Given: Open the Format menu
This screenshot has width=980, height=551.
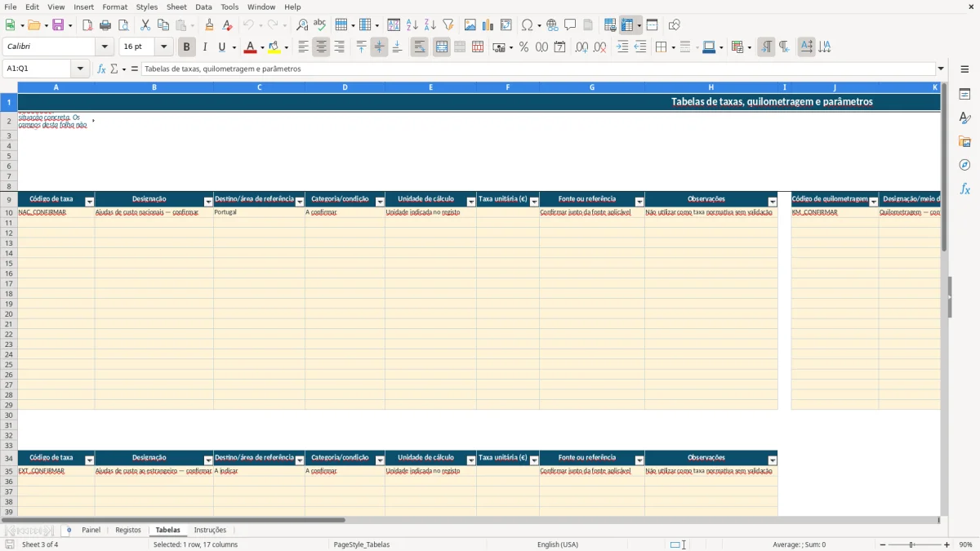Looking at the screenshot, I should pyautogui.click(x=114, y=7).
